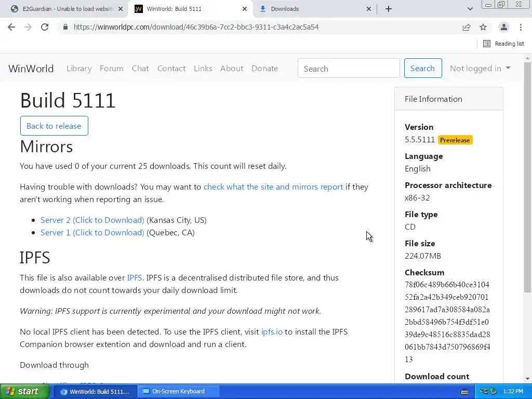
Task: Share this page via the share icon
Action: [x=467, y=27]
